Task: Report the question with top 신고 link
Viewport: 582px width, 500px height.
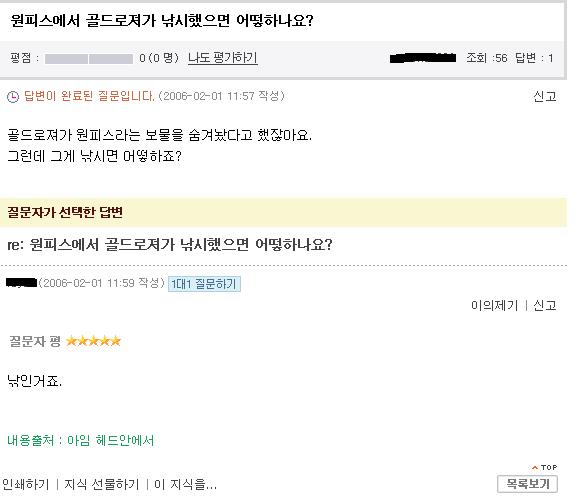Action: point(545,97)
